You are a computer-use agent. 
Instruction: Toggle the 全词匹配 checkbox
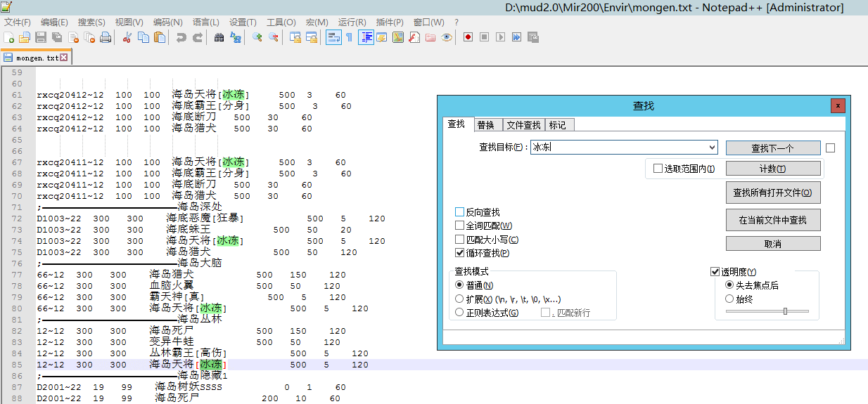coord(460,226)
